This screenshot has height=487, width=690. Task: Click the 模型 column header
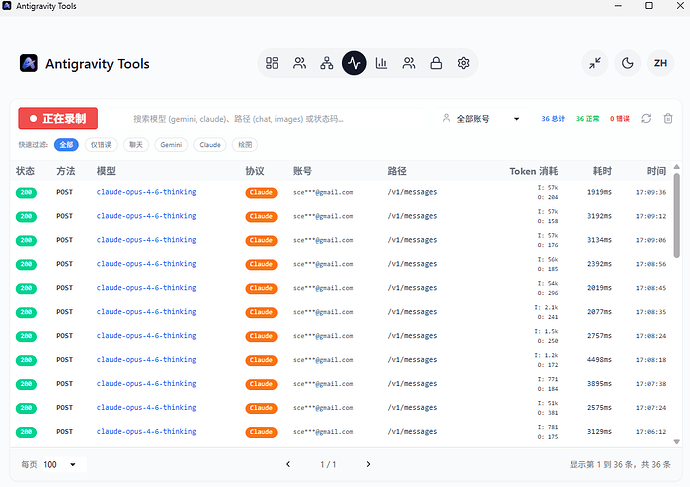[106, 171]
